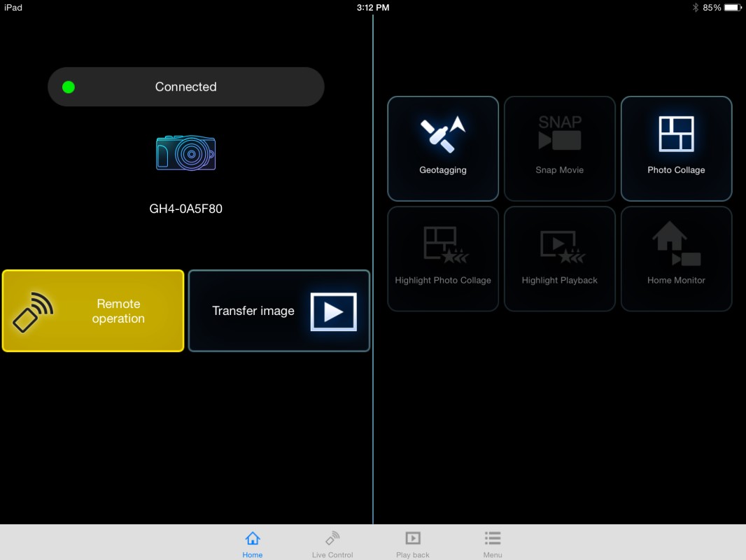This screenshot has width=746, height=560.
Task: Open the Highlight Playback tile
Action: coord(560,259)
